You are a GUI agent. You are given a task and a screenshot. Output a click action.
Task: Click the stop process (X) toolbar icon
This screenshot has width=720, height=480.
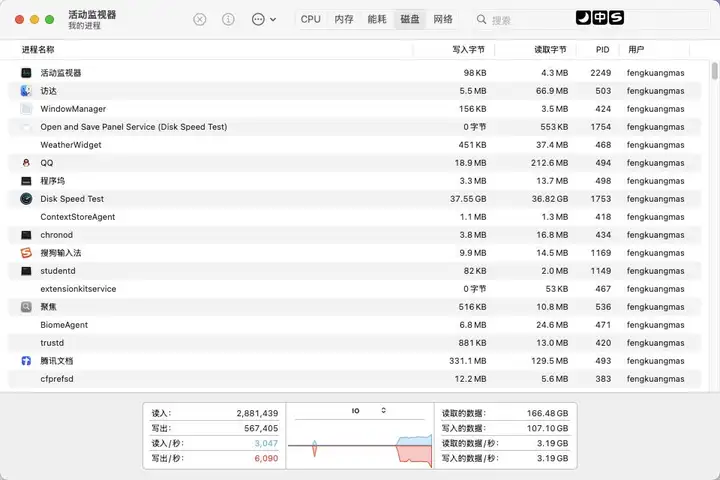199,19
